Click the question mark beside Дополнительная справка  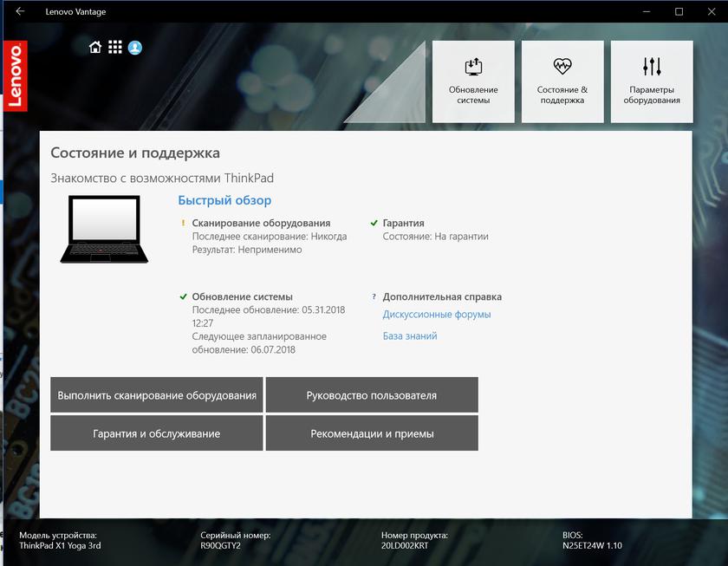[374, 296]
